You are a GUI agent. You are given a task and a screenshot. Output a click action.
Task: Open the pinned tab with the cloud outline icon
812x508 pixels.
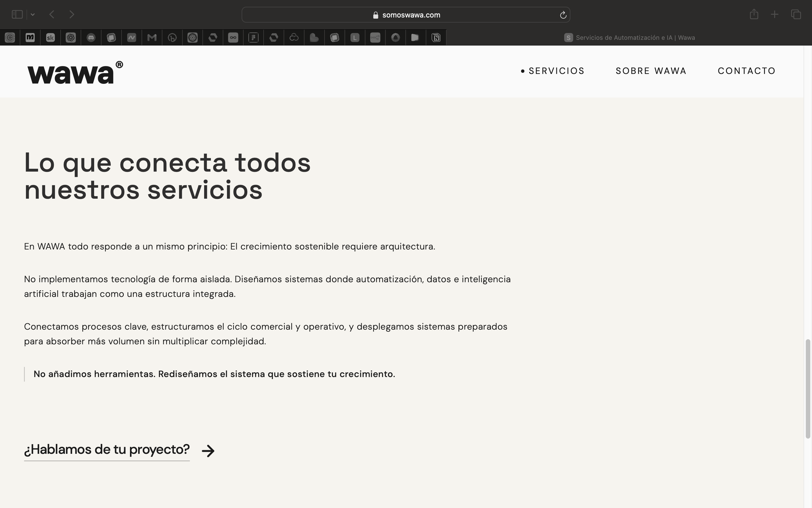tap(294, 38)
